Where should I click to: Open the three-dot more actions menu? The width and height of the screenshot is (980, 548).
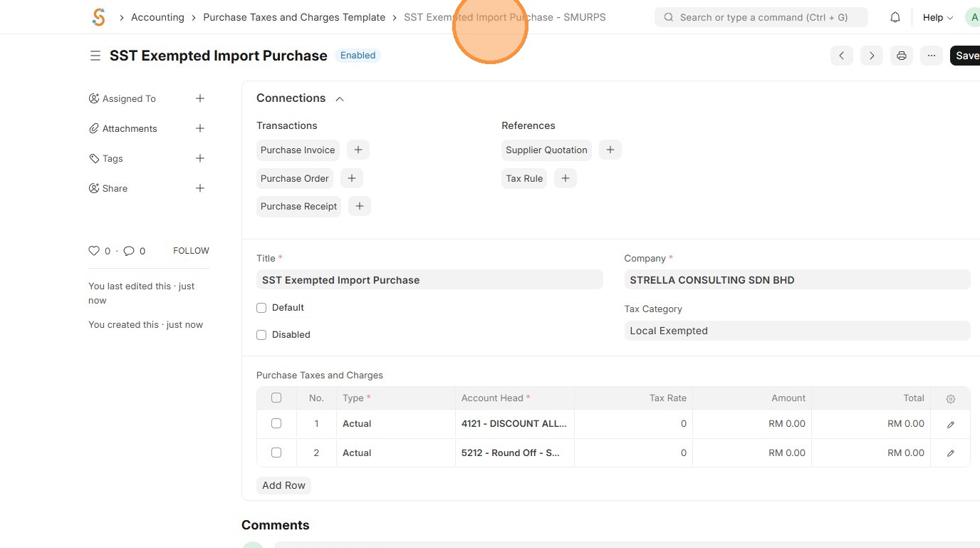[932, 56]
